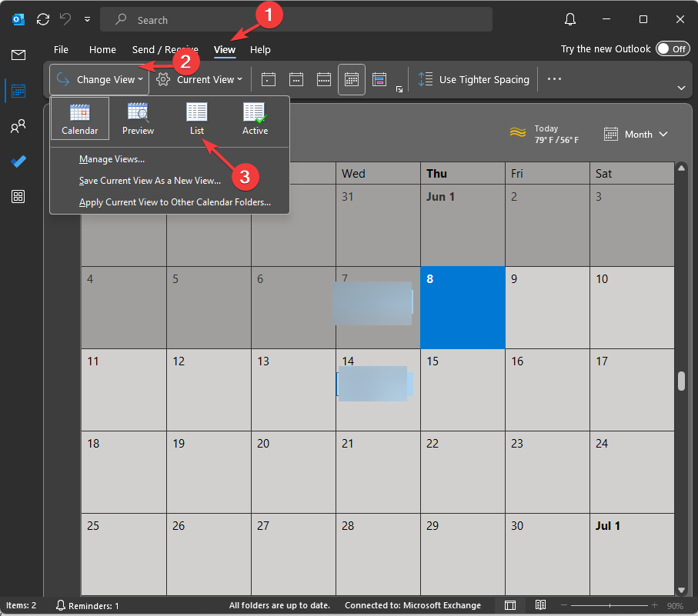
Task: Switch to the Home ribbon tab
Action: pyautogui.click(x=102, y=49)
